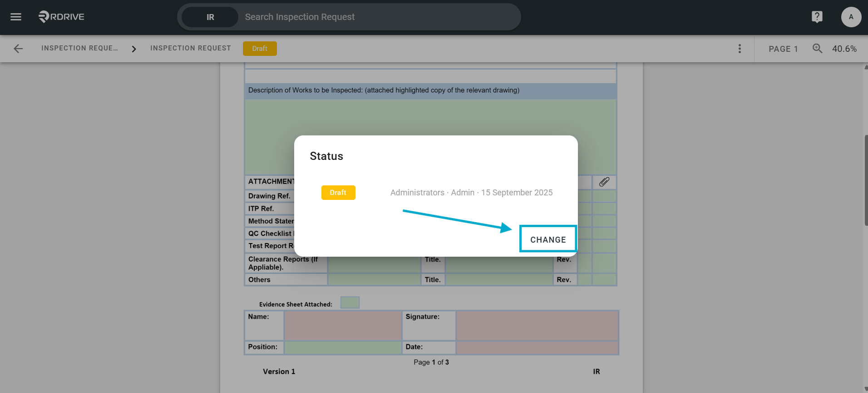Click the INSPECTION REQUEST breadcrumb

[191, 48]
